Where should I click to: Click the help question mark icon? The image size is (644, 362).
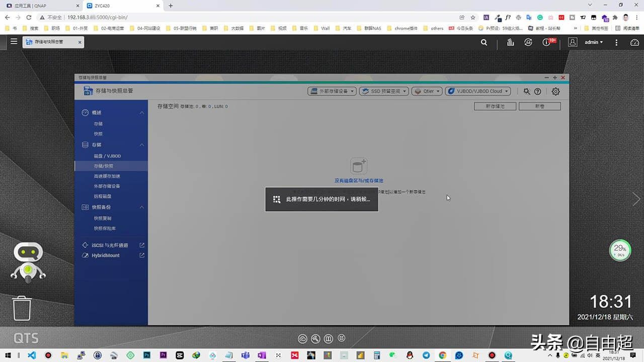pos(537,92)
